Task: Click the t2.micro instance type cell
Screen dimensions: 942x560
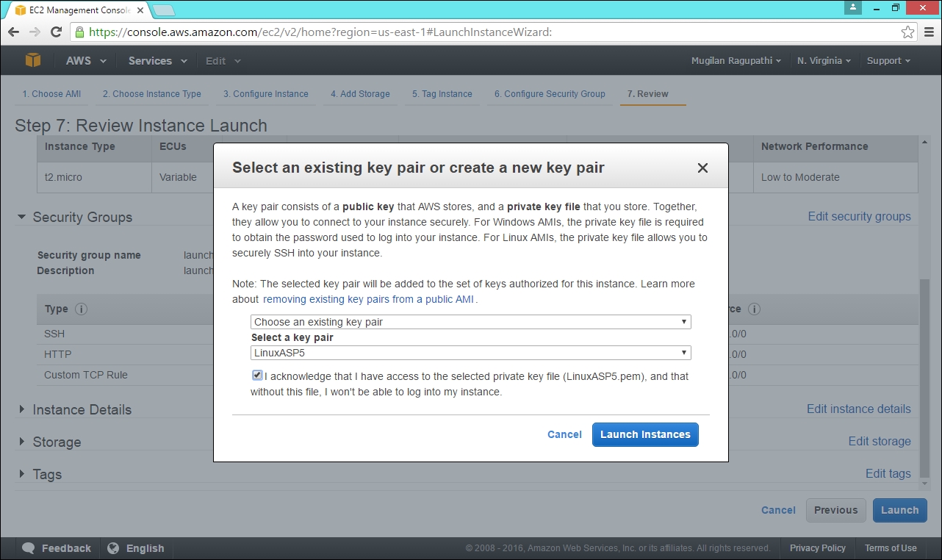Action: pos(94,177)
